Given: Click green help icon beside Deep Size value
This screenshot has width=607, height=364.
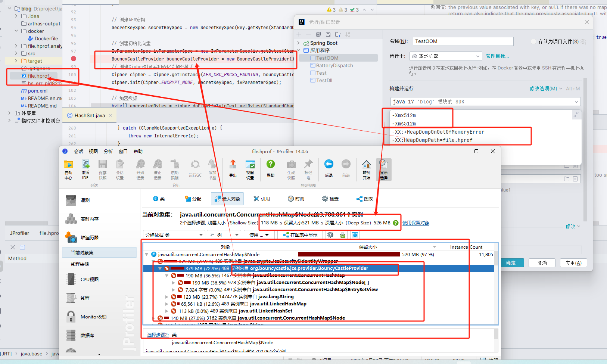Looking at the screenshot, I should (396, 223).
